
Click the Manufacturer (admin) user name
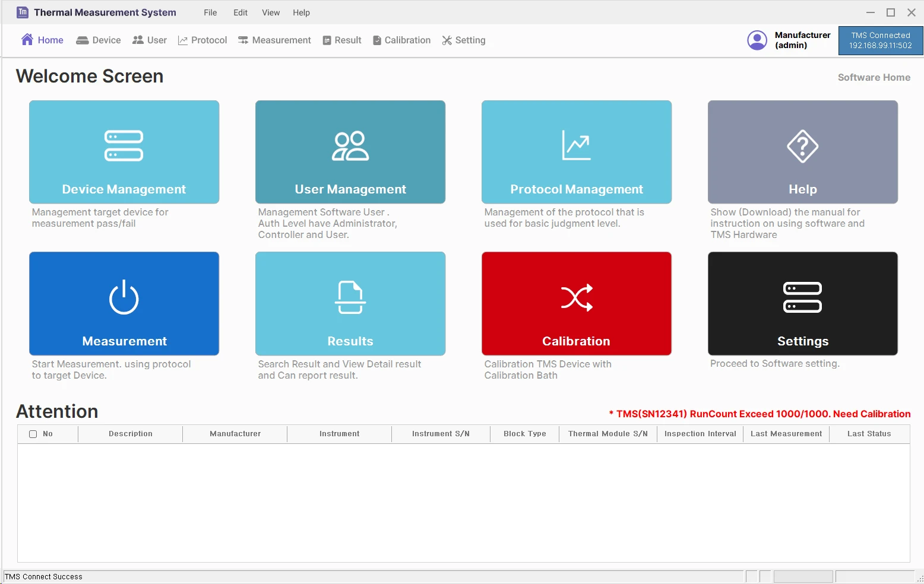click(x=802, y=40)
